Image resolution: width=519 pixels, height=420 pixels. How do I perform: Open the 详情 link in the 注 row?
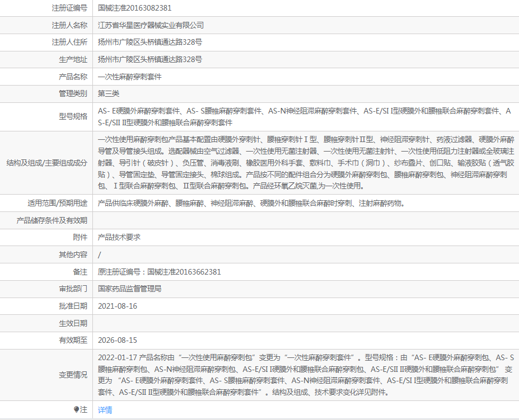point(105,410)
